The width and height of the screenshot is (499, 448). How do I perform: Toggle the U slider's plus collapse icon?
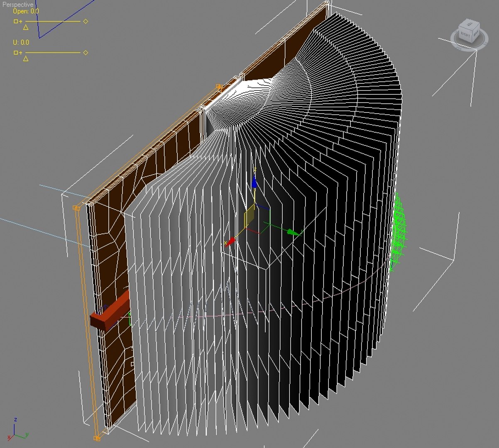point(20,53)
